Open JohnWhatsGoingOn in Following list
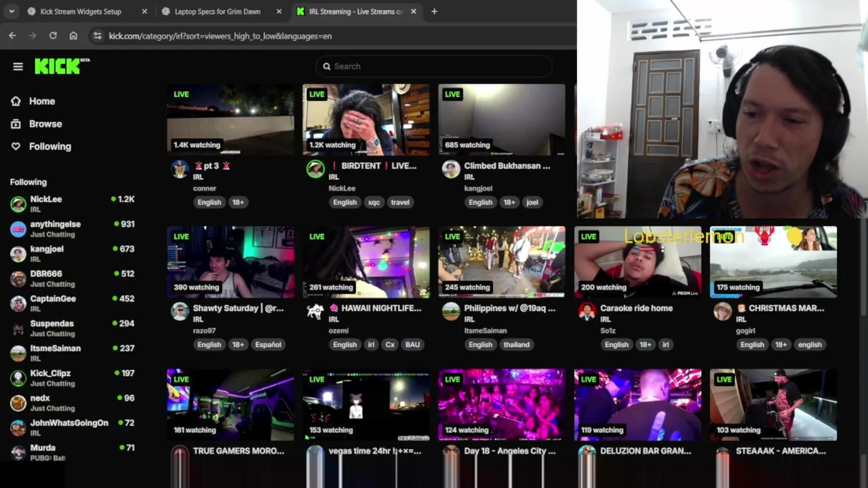The width and height of the screenshot is (868, 488). (72, 427)
